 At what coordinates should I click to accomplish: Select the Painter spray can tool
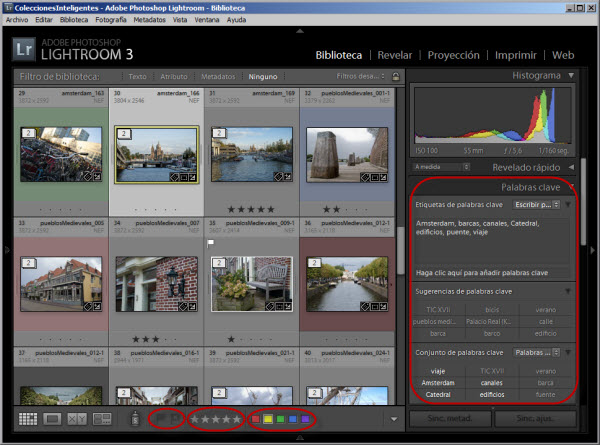coord(135,418)
